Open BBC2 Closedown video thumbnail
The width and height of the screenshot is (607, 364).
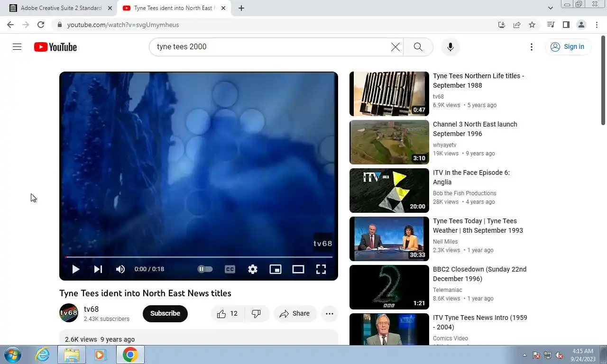(x=389, y=287)
